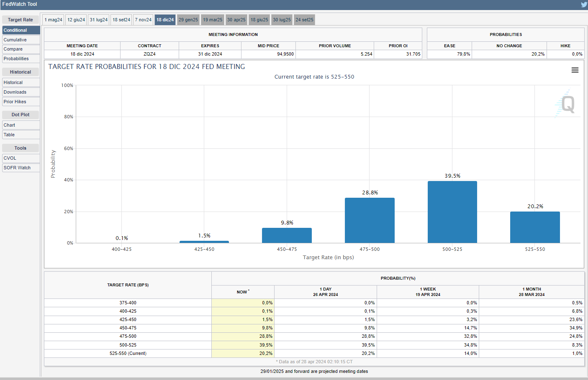This screenshot has width=588, height=380.
Task: Click the 500-525 bar in chart
Action: 452,212
